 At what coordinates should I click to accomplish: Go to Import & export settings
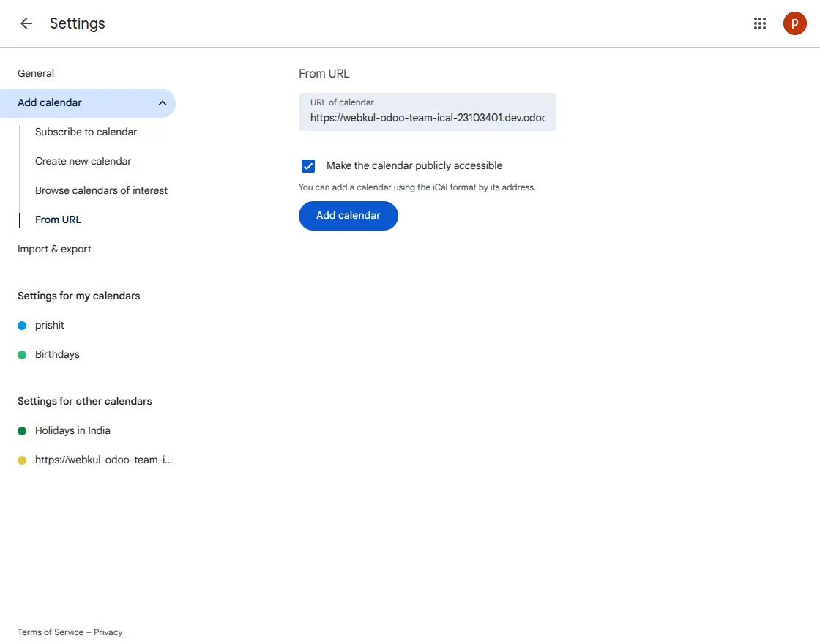coord(54,249)
